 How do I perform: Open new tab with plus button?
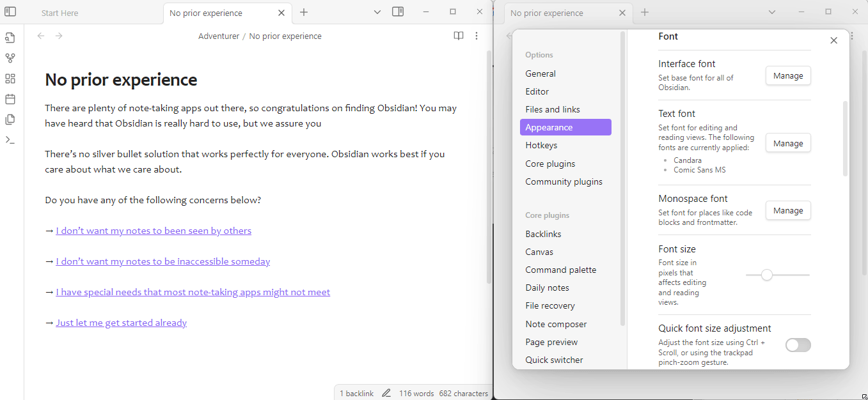click(x=304, y=12)
